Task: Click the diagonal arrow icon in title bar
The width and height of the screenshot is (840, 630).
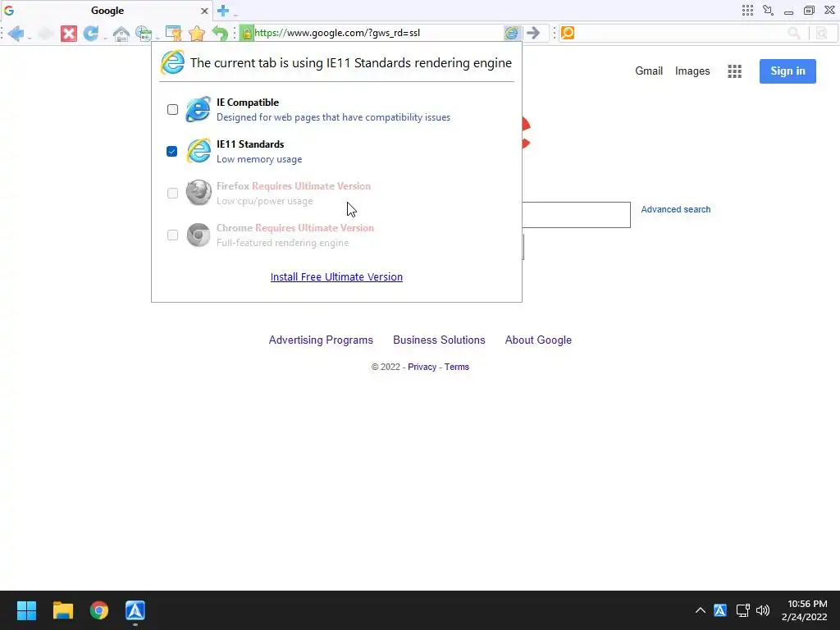Action: coord(768,10)
